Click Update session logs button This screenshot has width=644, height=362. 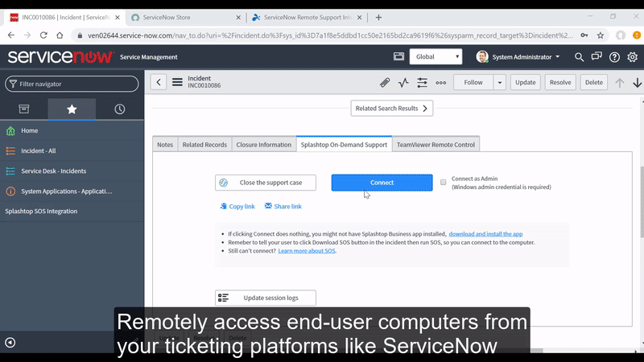(x=266, y=298)
